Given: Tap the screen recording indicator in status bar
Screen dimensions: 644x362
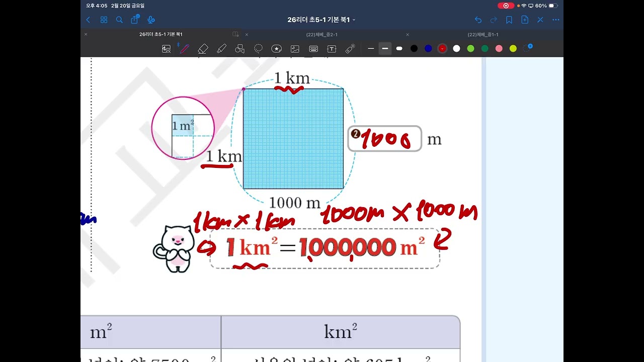Looking at the screenshot, I should (506, 6).
